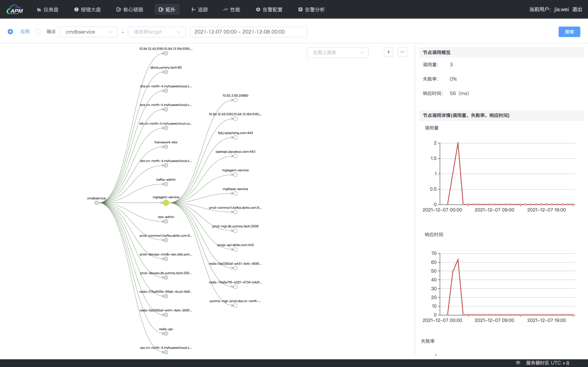This screenshot has height=367, width=588.
Task: Select the kafka-admin node
Action: click(x=166, y=184)
